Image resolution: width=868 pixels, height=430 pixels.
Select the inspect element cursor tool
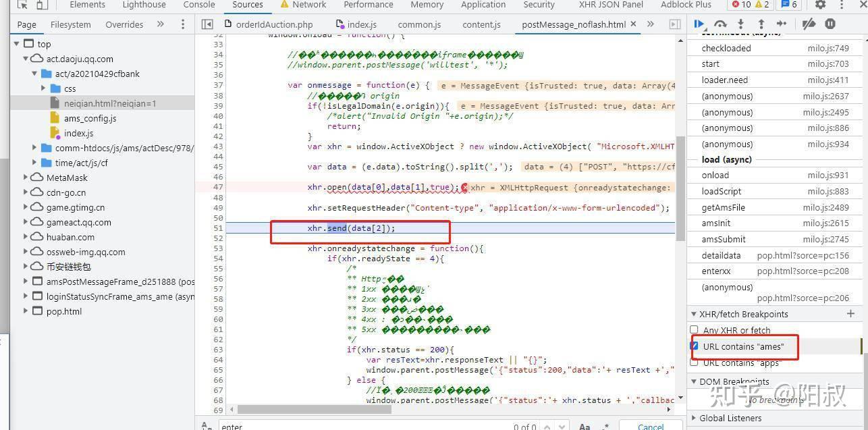click(x=22, y=5)
